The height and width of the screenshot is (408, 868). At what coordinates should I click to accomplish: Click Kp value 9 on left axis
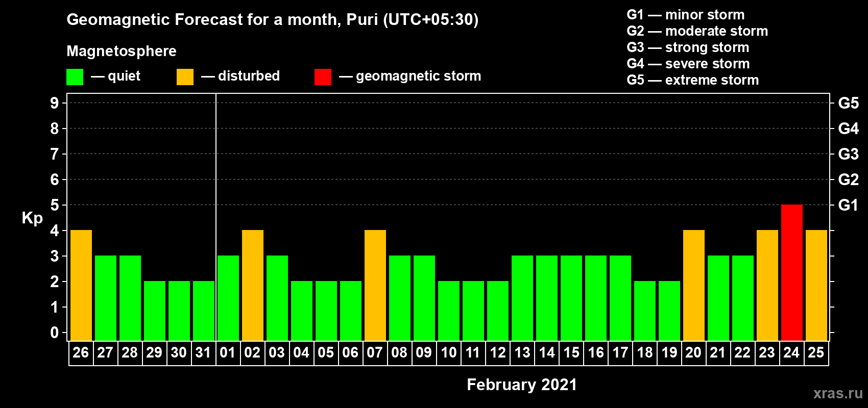tap(55, 103)
